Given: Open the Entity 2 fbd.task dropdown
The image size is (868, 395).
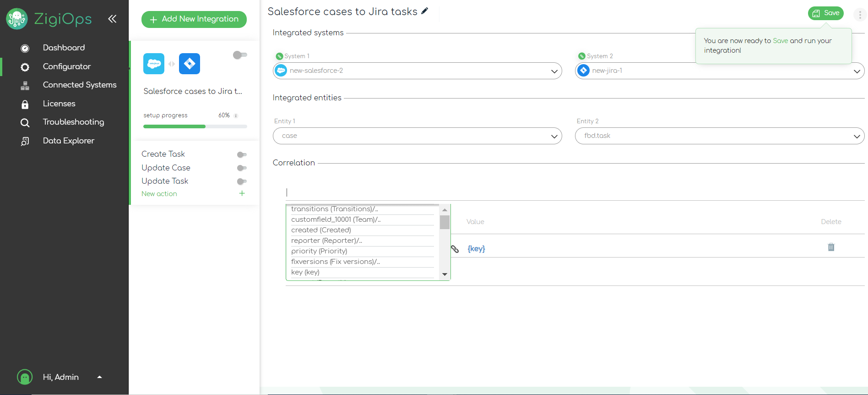Looking at the screenshot, I should [x=720, y=136].
